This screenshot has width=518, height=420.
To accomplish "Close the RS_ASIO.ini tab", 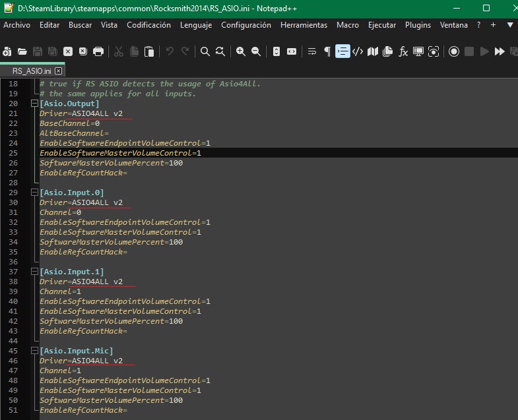I will click(x=59, y=71).
